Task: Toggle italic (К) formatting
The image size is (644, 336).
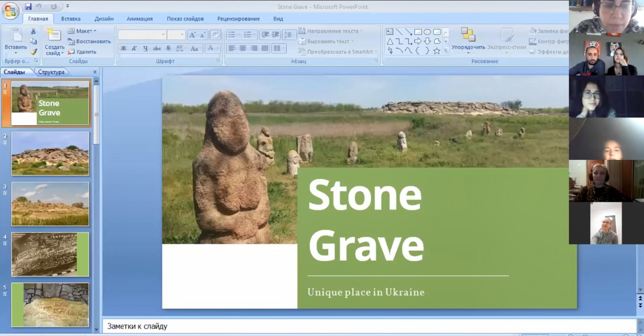Action: pyautogui.click(x=134, y=48)
